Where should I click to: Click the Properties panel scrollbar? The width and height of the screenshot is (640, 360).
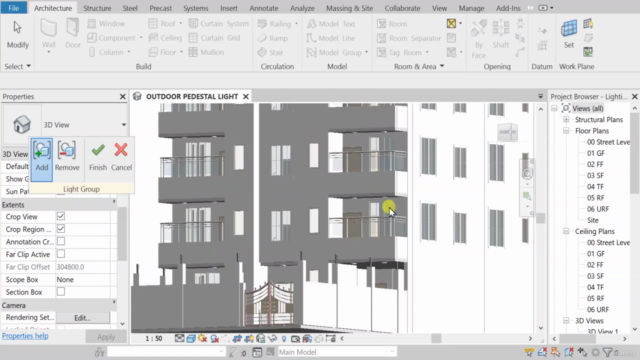tap(122, 234)
